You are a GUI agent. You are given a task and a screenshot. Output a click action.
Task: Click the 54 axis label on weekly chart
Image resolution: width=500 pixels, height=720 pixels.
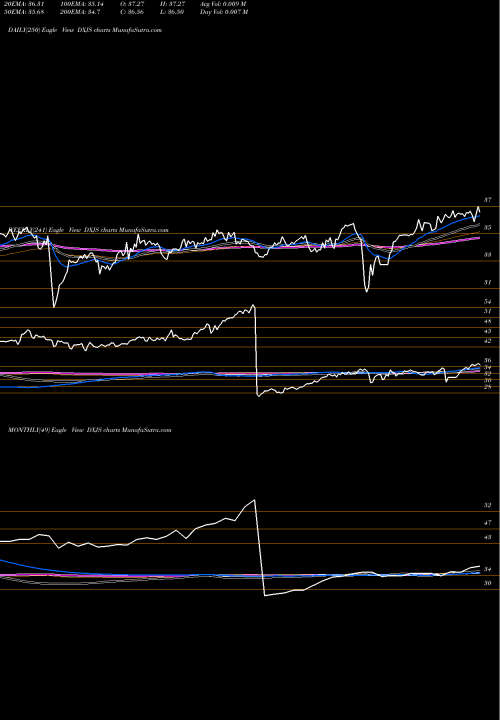pos(488,302)
